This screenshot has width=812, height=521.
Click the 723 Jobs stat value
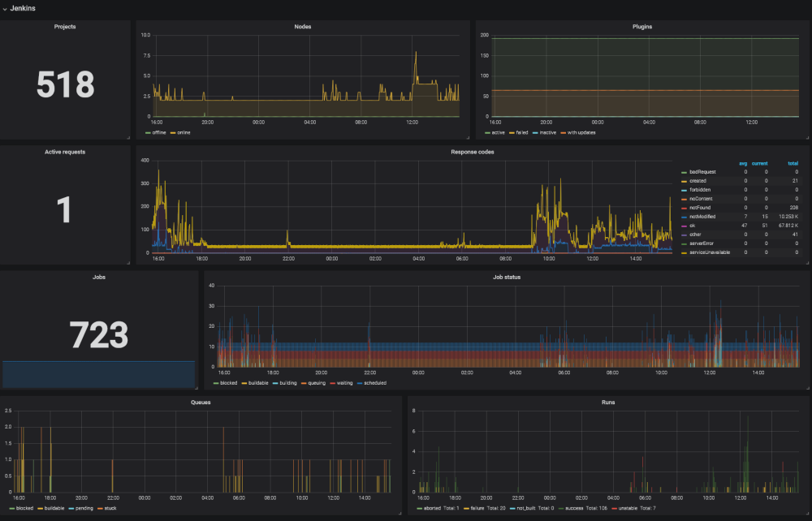(x=98, y=335)
